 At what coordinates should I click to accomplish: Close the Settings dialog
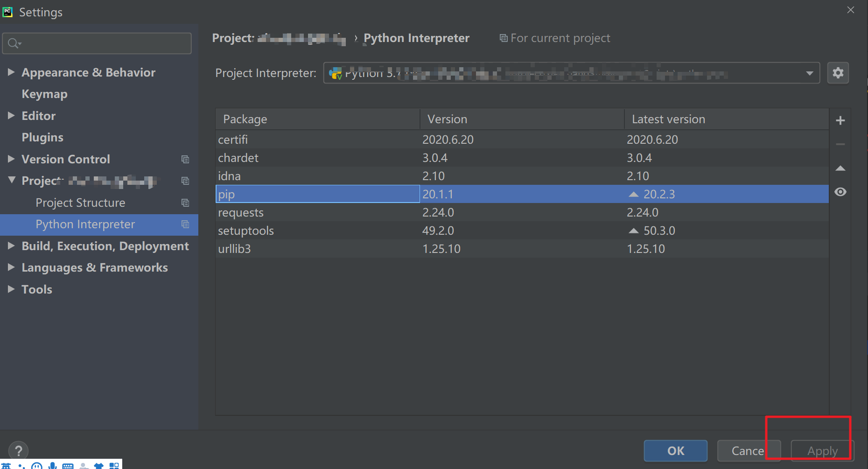pos(851,10)
